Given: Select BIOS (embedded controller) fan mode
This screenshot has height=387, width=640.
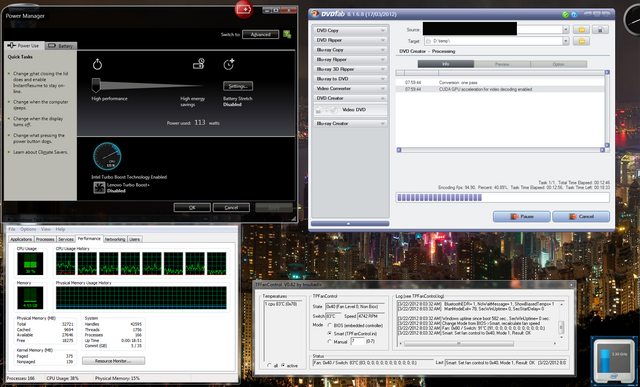Looking at the screenshot, I should [330, 325].
